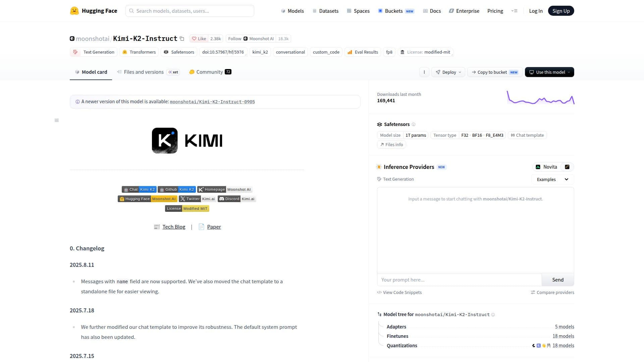644x362 pixels.
Task: Open the Tech Blog link
Action: [174, 227]
